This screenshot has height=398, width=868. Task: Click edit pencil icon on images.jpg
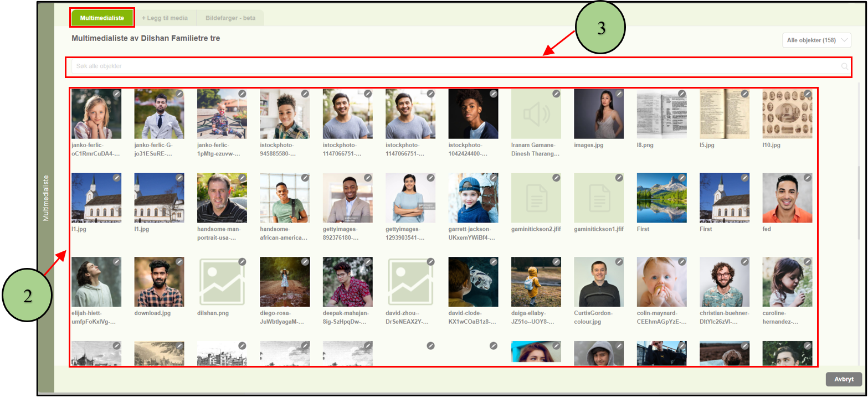coord(619,94)
